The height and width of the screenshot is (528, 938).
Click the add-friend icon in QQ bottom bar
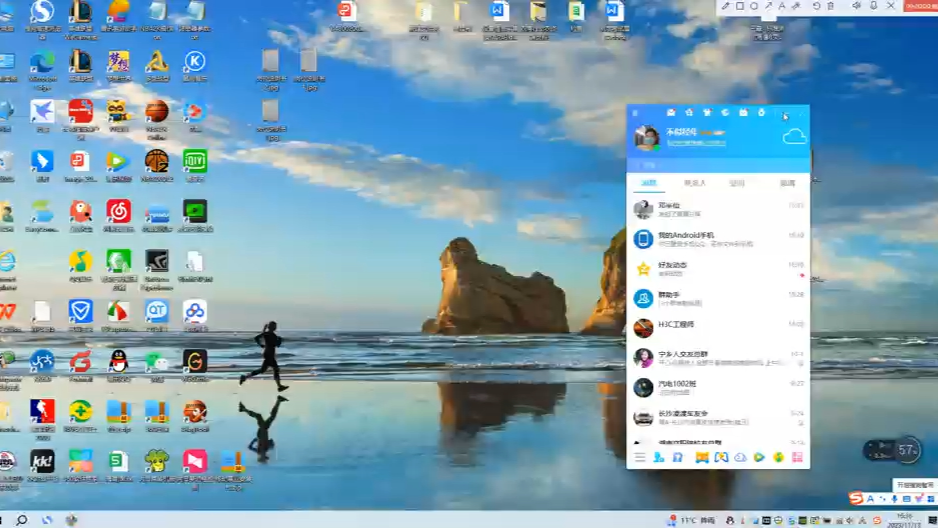[x=659, y=457]
